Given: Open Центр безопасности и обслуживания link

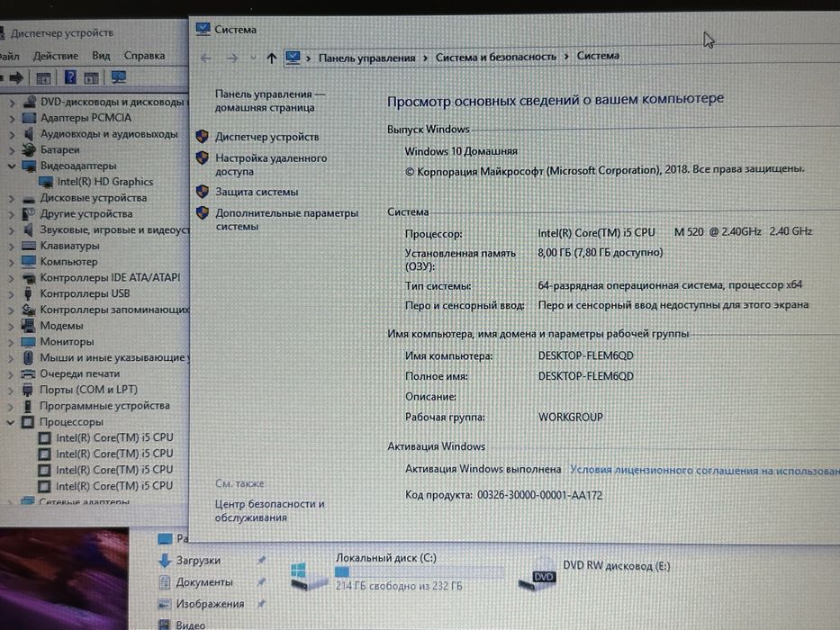Looking at the screenshot, I should [x=269, y=510].
